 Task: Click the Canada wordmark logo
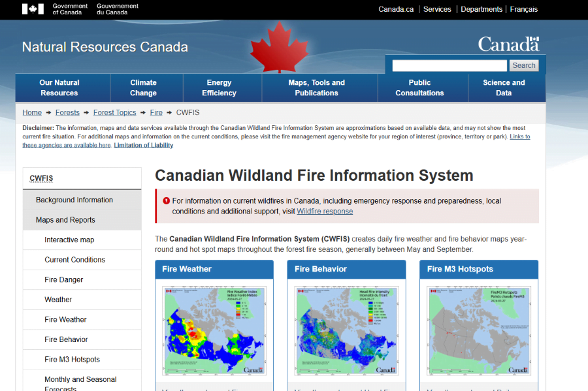point(508,44)
